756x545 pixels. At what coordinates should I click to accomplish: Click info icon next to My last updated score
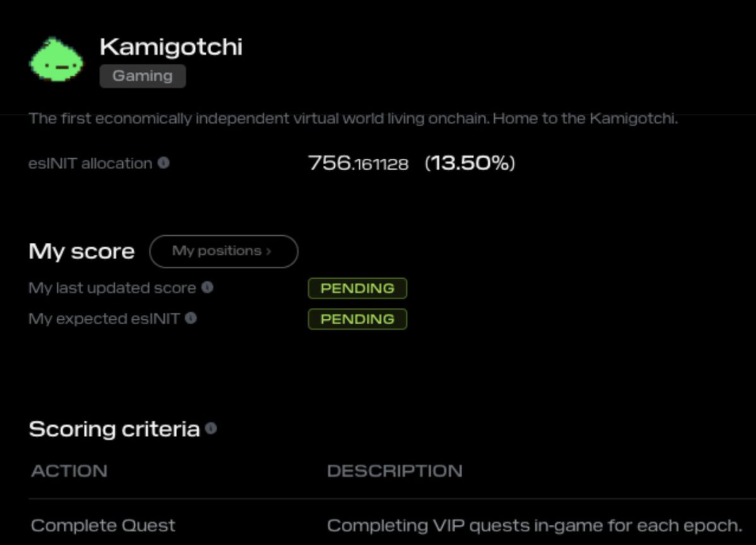click(207, 287)
